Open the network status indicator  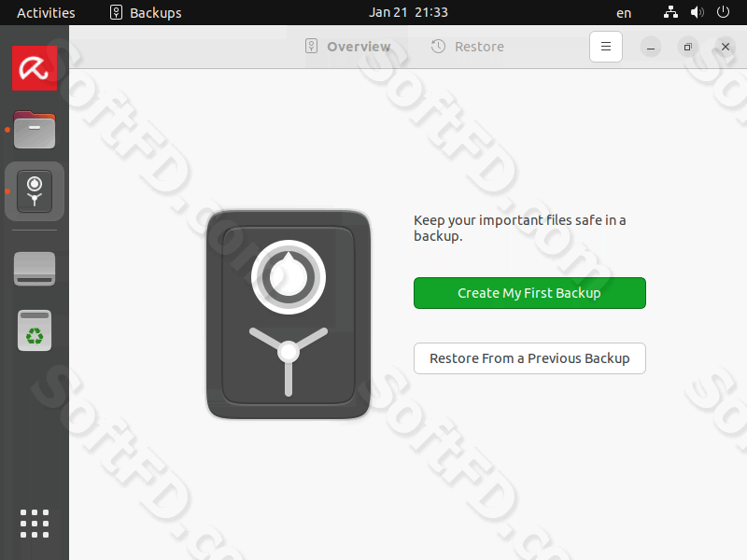pos(670,12)
